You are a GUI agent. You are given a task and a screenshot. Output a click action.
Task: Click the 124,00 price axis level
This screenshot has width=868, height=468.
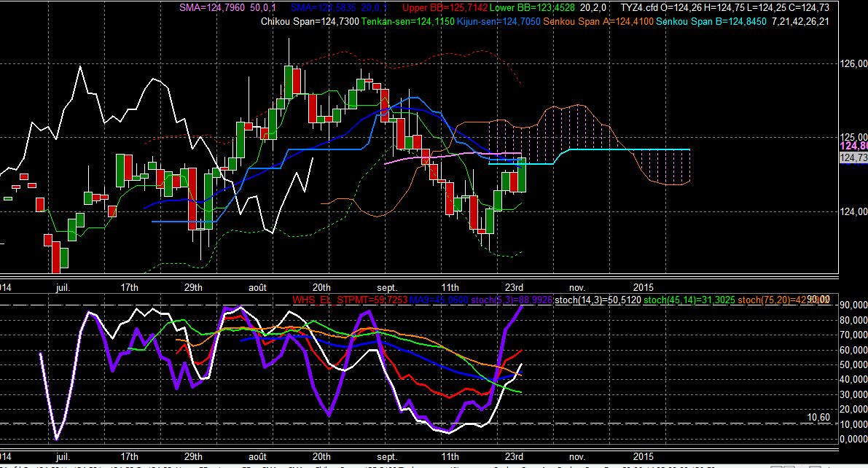853,211
